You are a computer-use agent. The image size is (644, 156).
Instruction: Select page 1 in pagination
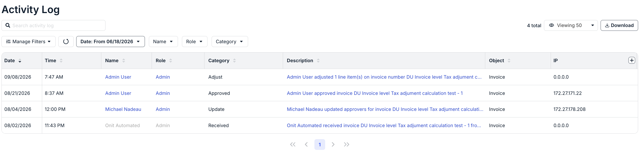319,144
